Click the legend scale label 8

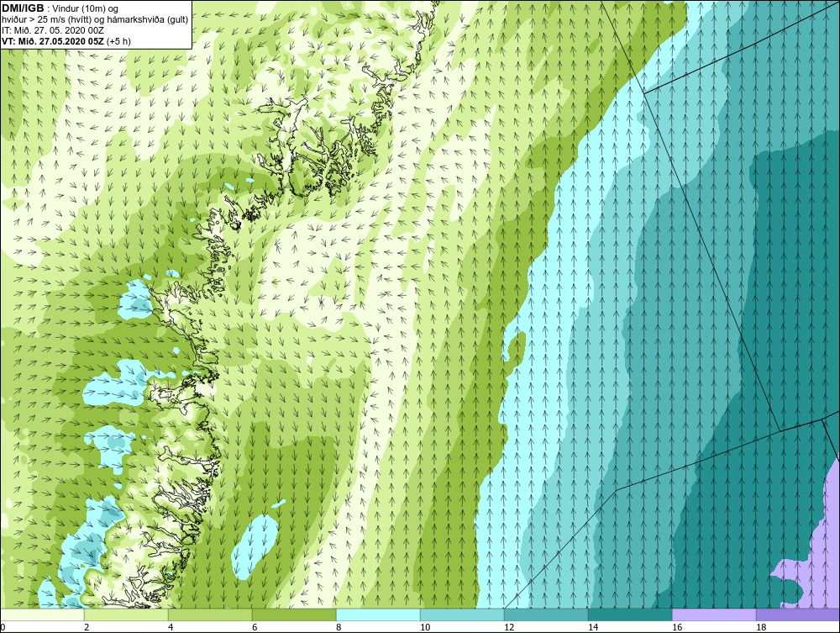(x=339, y=627)
